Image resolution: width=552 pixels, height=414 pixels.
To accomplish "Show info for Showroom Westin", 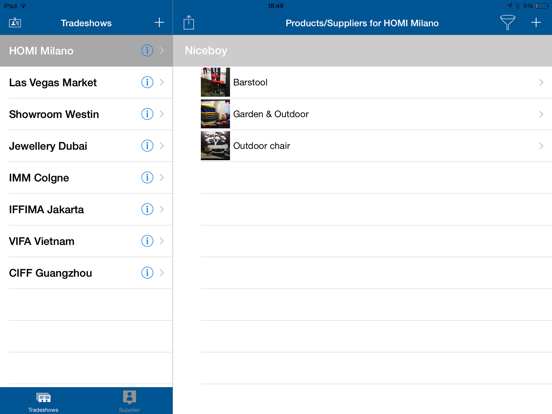I will click(147, 114).
